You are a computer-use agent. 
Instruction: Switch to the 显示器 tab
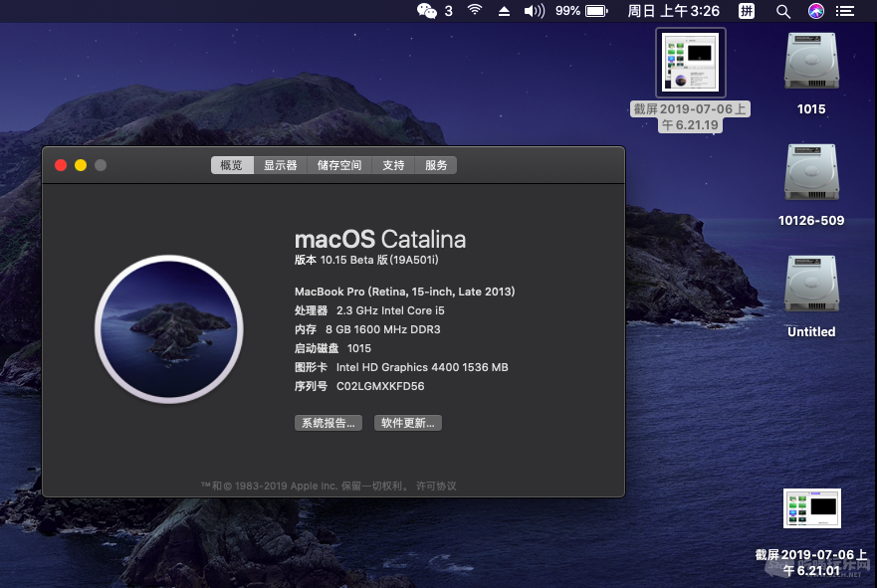[x=280, y=165]
